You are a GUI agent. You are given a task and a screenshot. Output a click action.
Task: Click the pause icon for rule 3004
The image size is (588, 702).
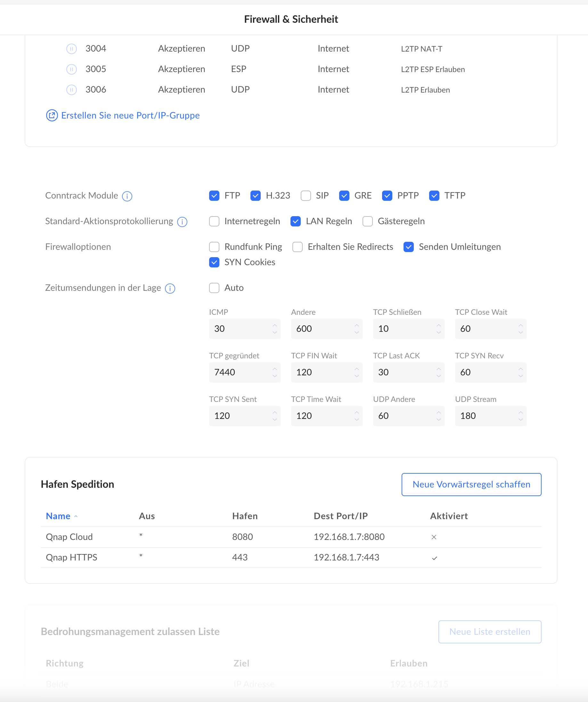71,49
